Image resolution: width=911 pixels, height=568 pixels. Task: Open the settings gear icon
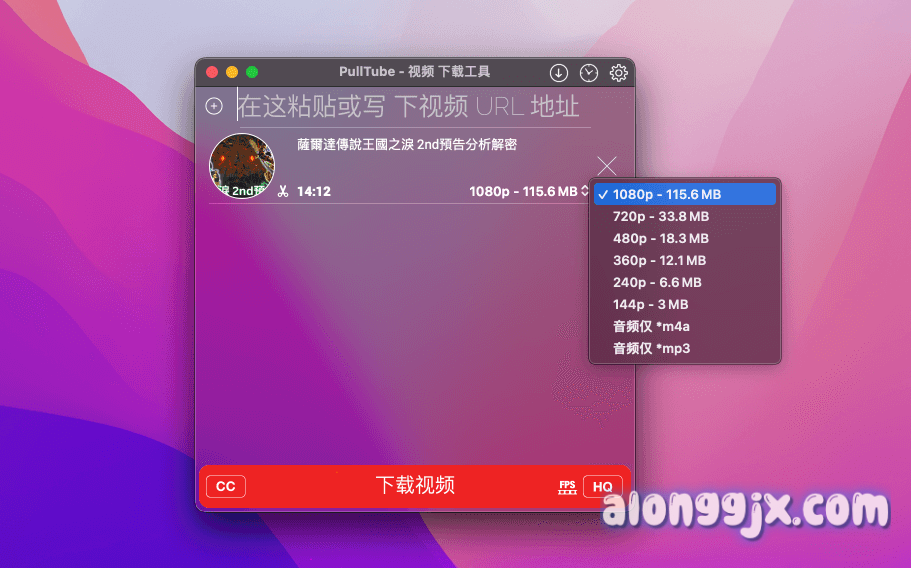tap(618, 73)
